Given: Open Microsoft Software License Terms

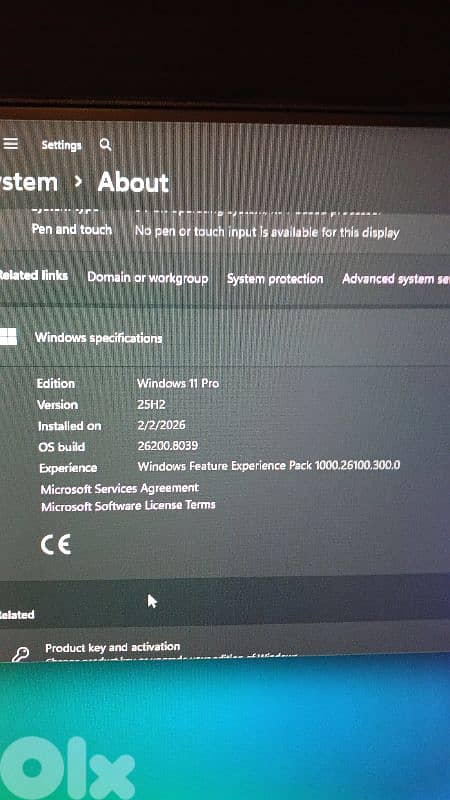Looking at the screenshot, I should coord(128,506).
